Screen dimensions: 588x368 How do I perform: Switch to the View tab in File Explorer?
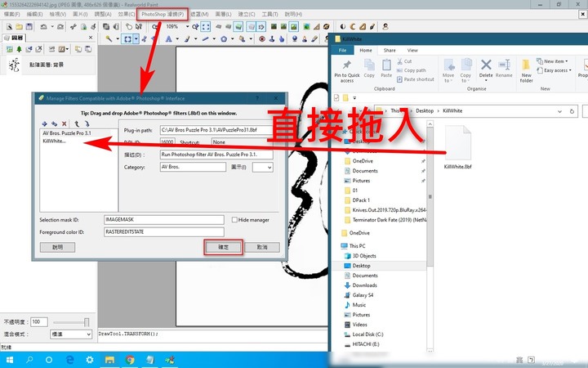click(x=412, y=51)
